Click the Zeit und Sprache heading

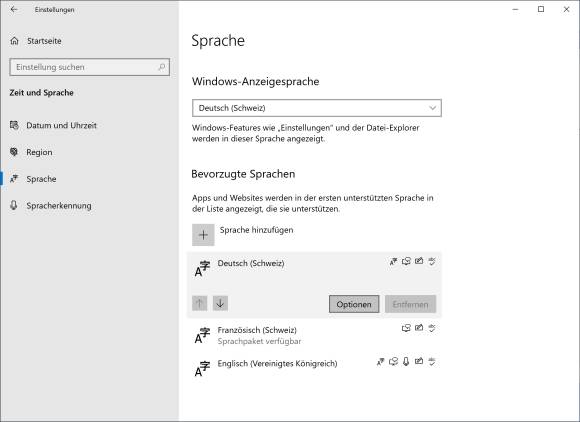coord(41,92)
